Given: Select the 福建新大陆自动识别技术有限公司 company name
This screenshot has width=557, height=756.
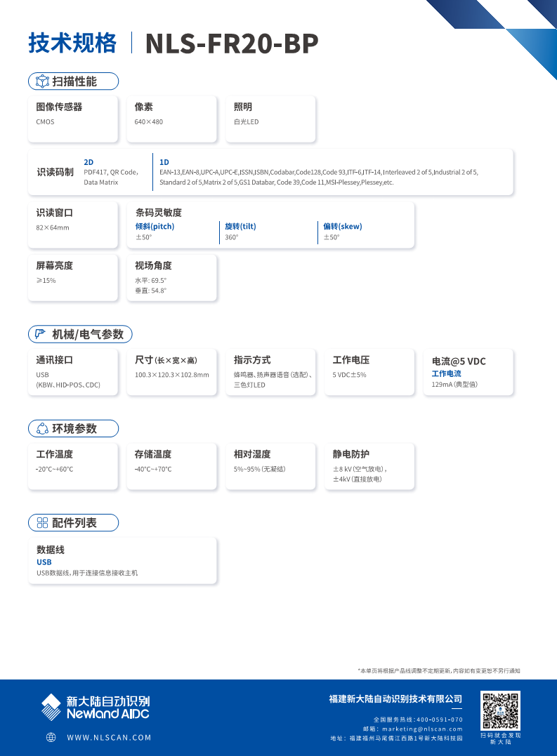Looking at the screenshot, I should [395, 698].
